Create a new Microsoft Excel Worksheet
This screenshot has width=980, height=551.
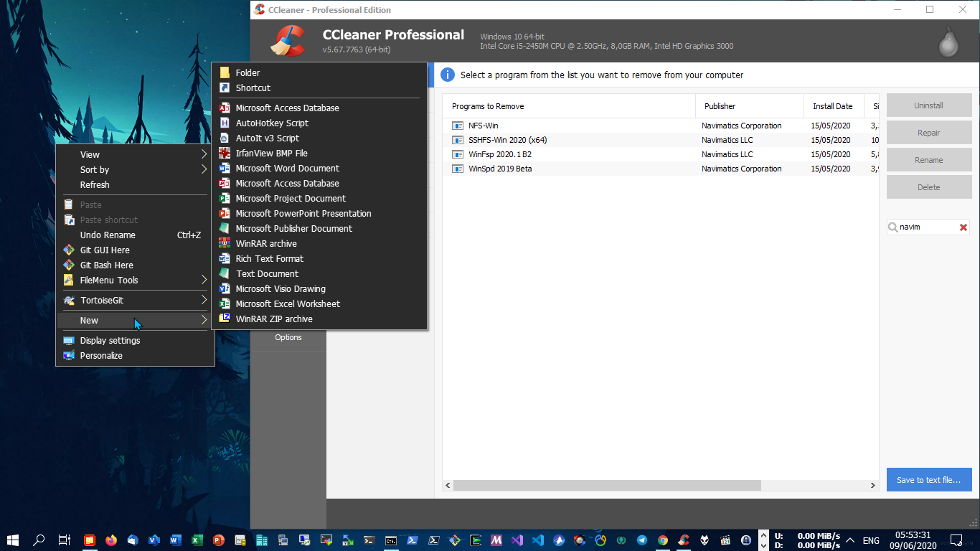[x=319, y=303]
